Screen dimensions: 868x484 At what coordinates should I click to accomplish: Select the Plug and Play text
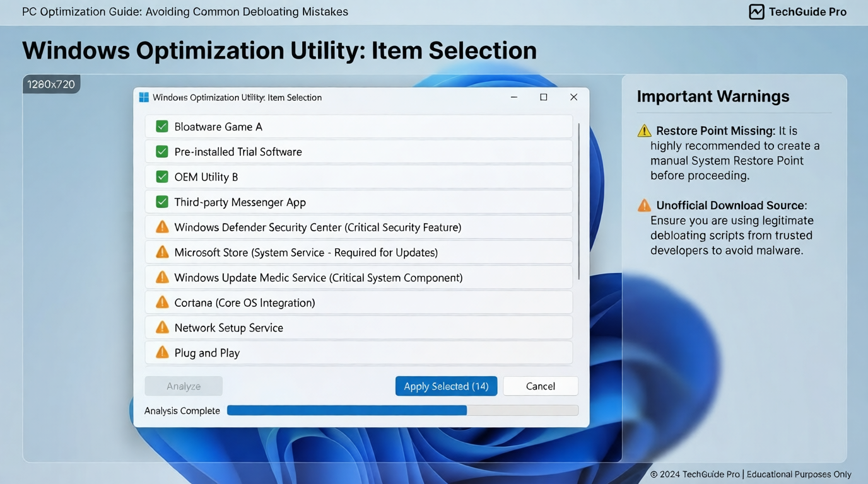pos(207,353)
